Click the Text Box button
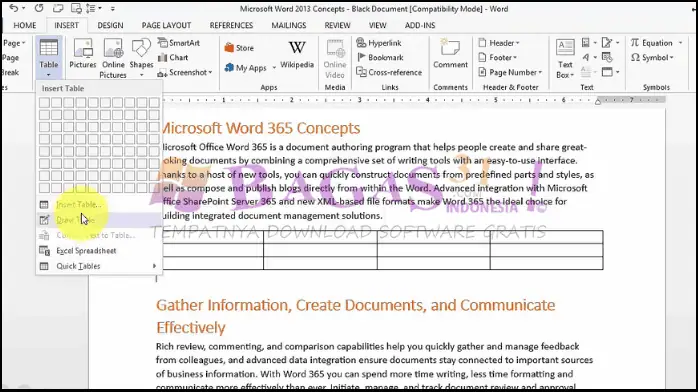The width and height of the screenshot is (698, 392). pyautogui.click(x=565, y=59)
